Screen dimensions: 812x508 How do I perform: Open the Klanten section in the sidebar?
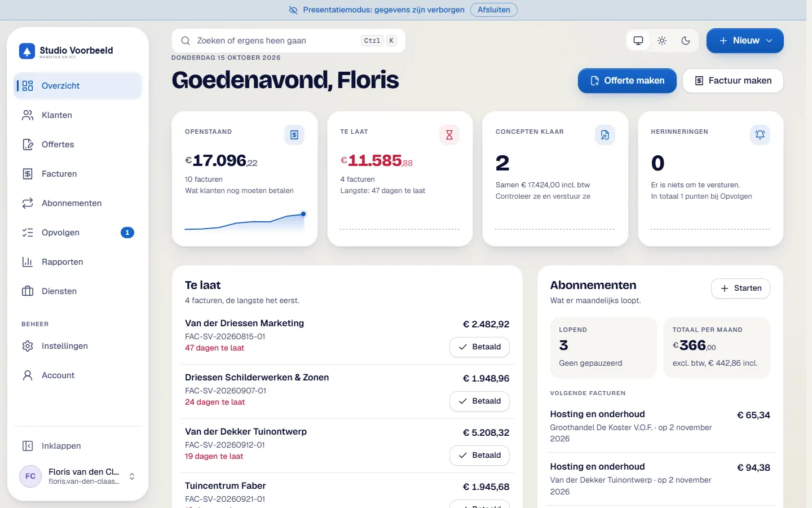tap(78, 115)
